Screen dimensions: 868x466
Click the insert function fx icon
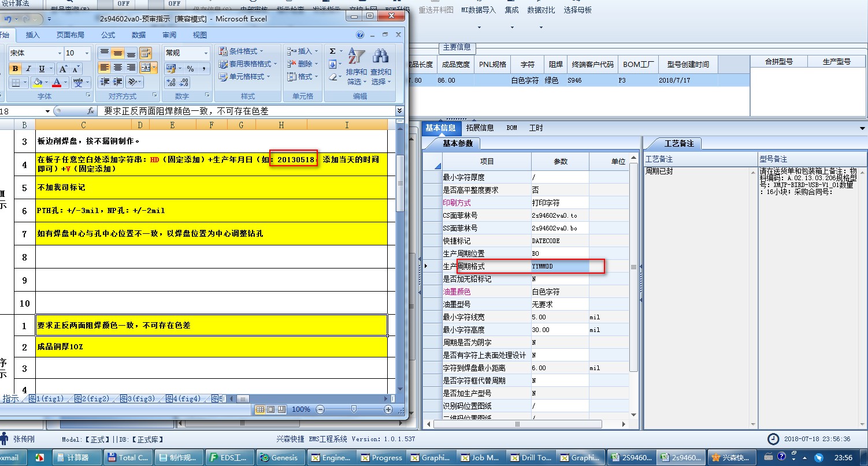point(91,111)
